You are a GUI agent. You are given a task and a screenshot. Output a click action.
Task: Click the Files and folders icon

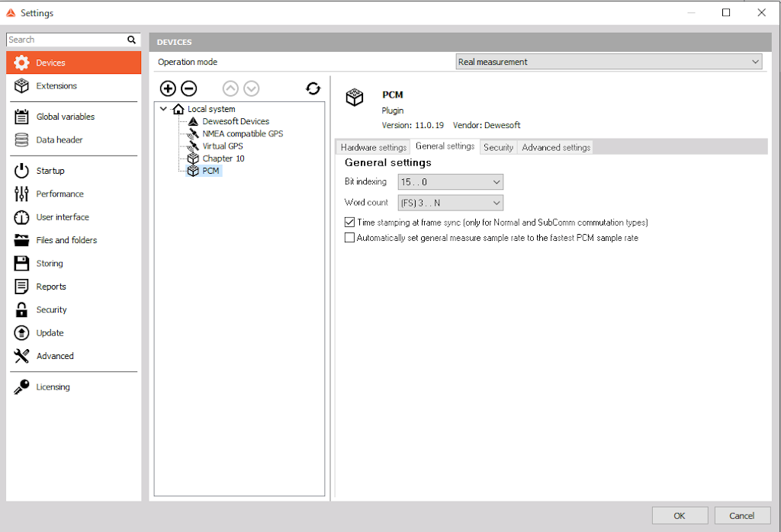[21, 240]
